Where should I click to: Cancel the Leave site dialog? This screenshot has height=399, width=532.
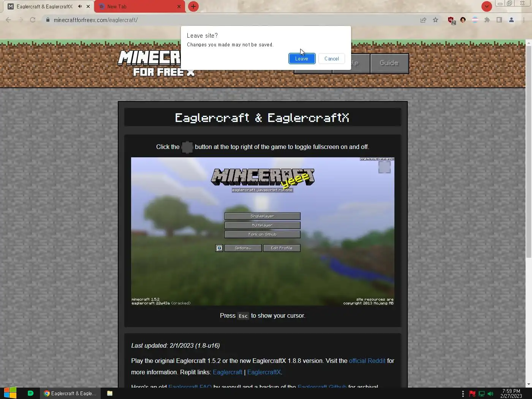tap(331, 59)
